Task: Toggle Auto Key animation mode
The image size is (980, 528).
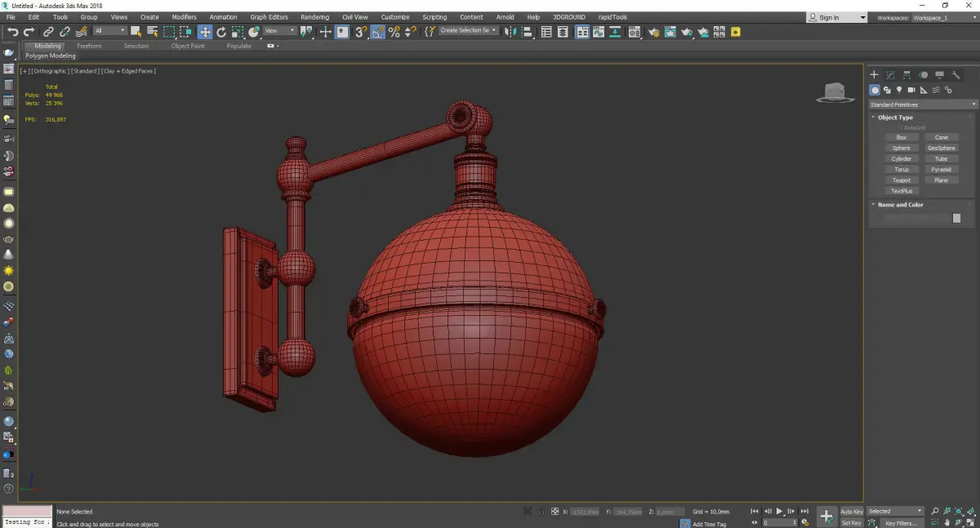Action: pos(851,512)
